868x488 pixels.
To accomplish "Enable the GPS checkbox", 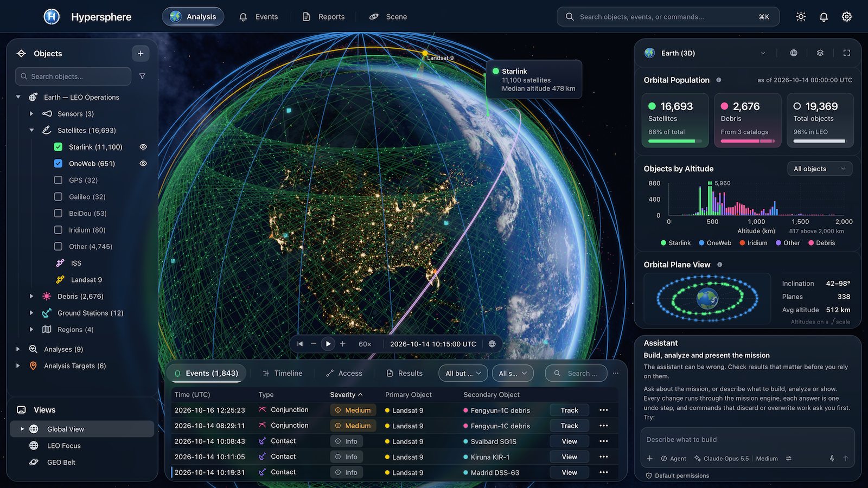I will 58,180.
